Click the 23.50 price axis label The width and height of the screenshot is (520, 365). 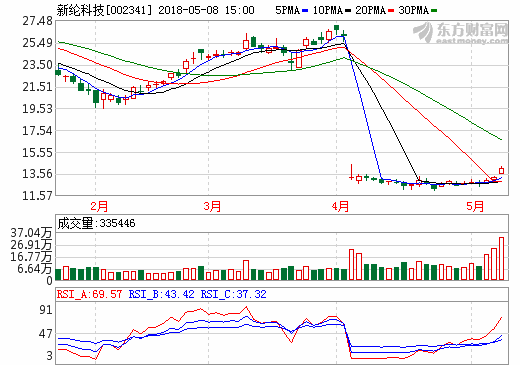tap(37, 65)
